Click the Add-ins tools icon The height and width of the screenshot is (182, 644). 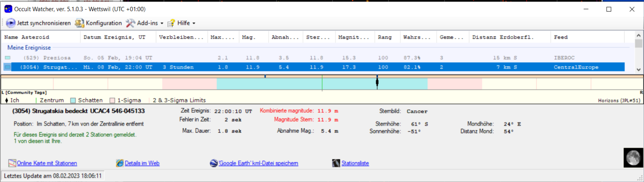[131, 23]
